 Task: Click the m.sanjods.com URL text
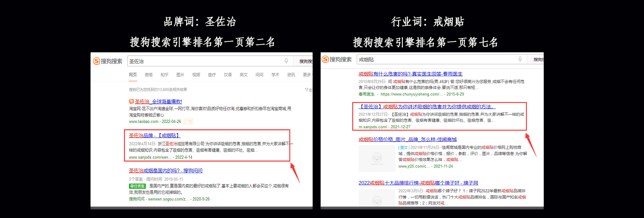373,127
